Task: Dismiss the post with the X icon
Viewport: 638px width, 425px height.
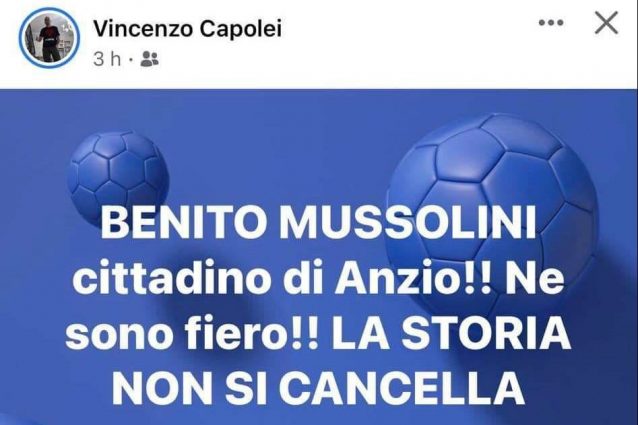Action: click(606, 23)
